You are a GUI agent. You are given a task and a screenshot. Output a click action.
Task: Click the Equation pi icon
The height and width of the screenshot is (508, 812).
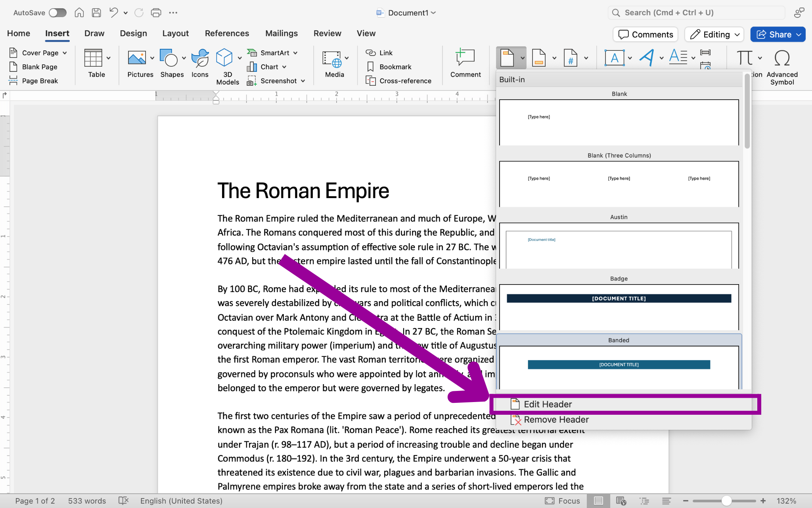[x=745, y=58]
